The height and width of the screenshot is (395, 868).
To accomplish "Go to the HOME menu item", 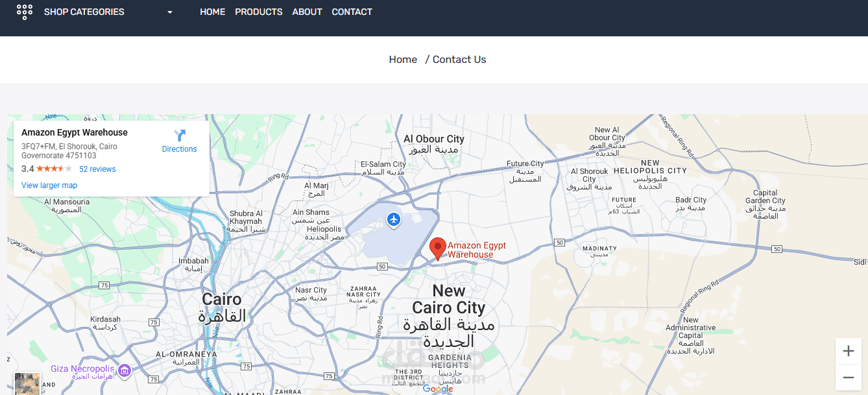I will [x=213, y=12].
